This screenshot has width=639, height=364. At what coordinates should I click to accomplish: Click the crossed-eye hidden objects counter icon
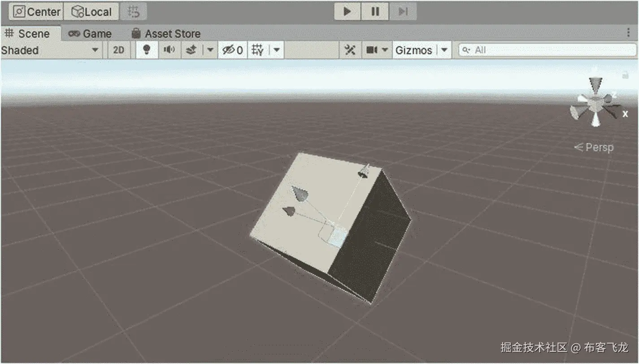point(230,50)
